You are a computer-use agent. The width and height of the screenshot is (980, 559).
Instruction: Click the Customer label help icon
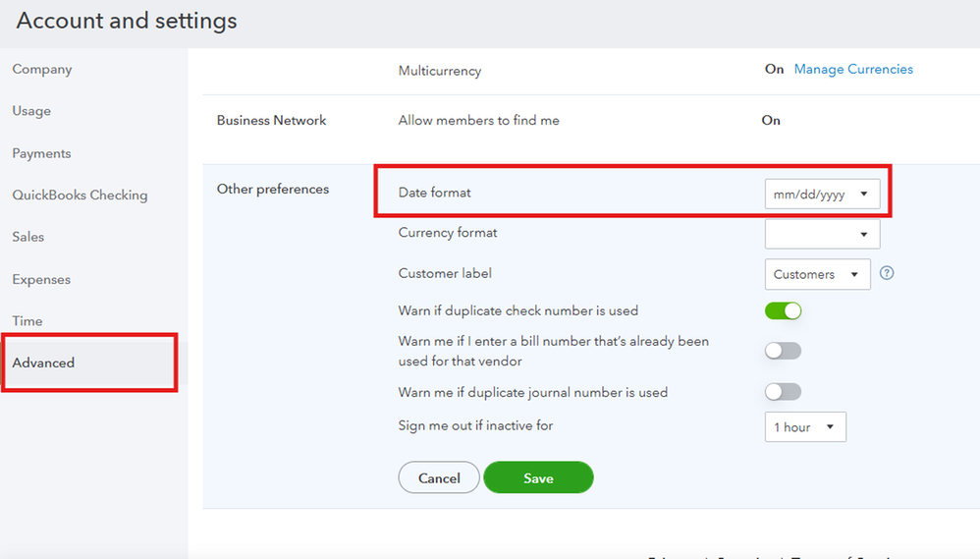click(x=887, y=274)
